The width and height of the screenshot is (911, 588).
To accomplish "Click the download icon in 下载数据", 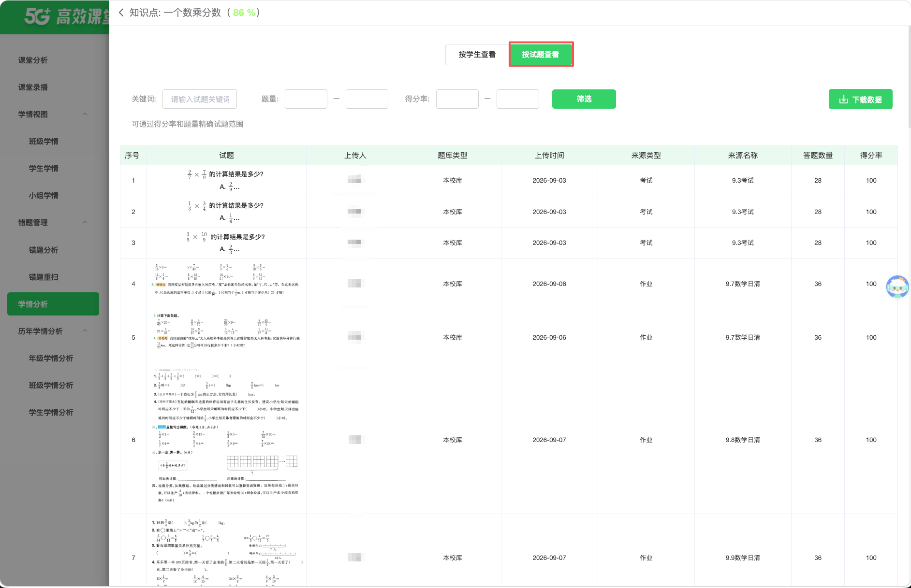I will pyautogui.click(x=843, y=100).
